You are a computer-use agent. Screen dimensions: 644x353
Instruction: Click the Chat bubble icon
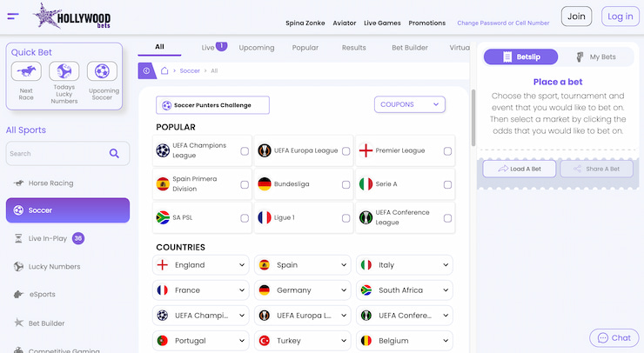(602, 338)
